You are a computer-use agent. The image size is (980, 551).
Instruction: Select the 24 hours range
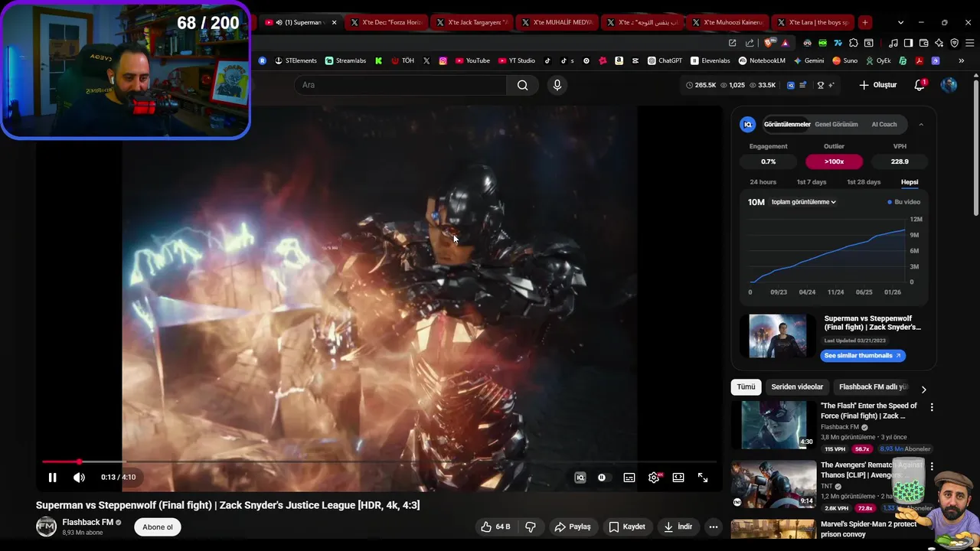763,182
